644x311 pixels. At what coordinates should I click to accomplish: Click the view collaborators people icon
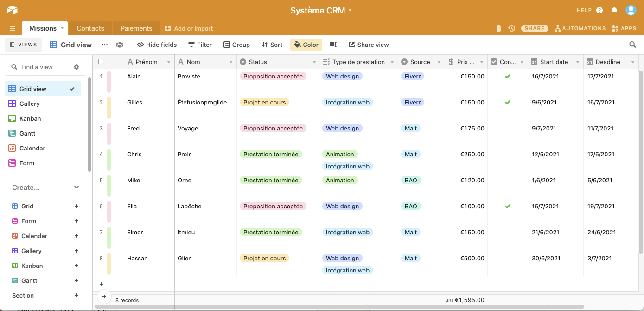click(120, 45)
